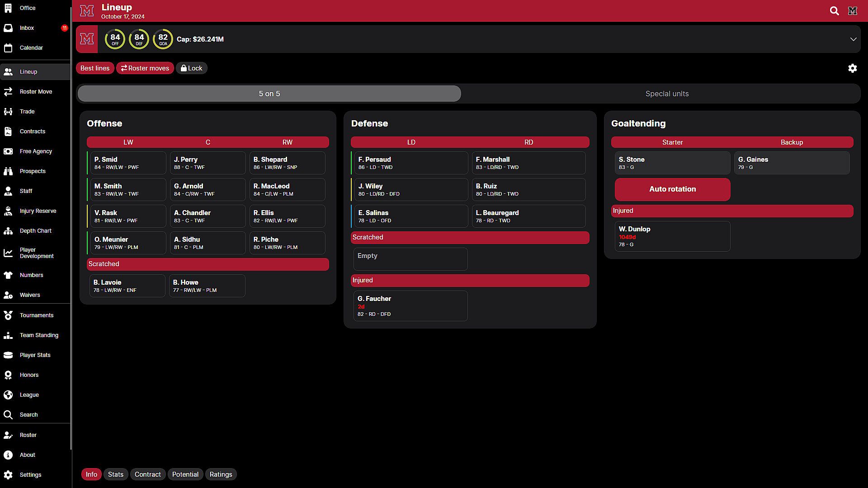Select the Ratings info tab
The image size is (868, 488).
pyautogui.click(x=221, y=474)
